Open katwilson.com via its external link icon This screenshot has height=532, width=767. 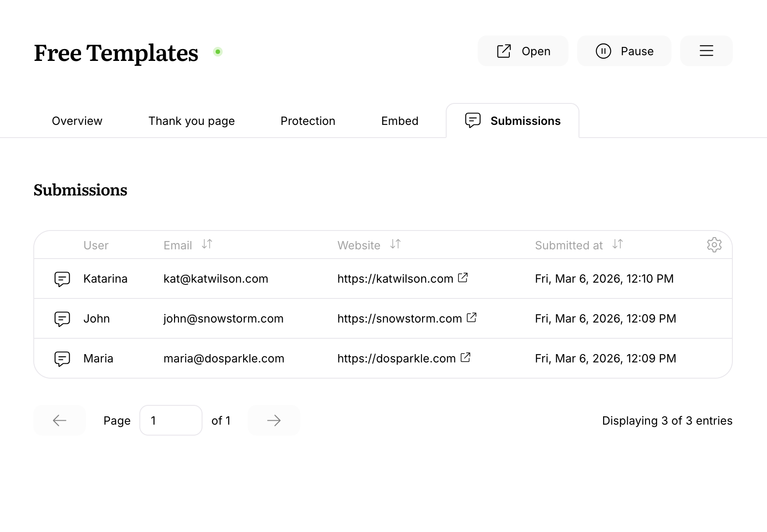(463, 277)
